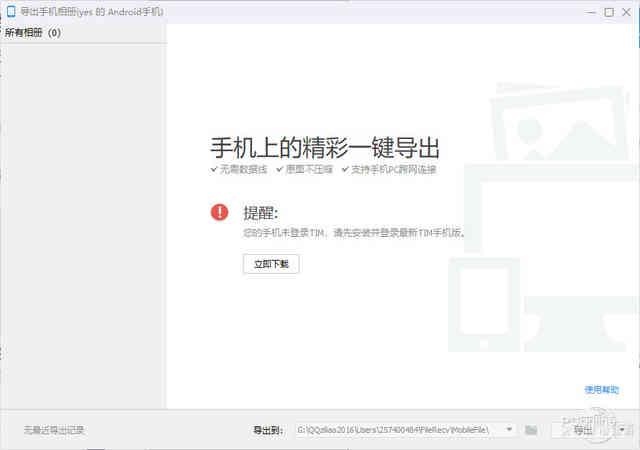Click the red warning exclamation icon
The width and height of the screenshot is (640, 450).
click(x=219, y=212)
